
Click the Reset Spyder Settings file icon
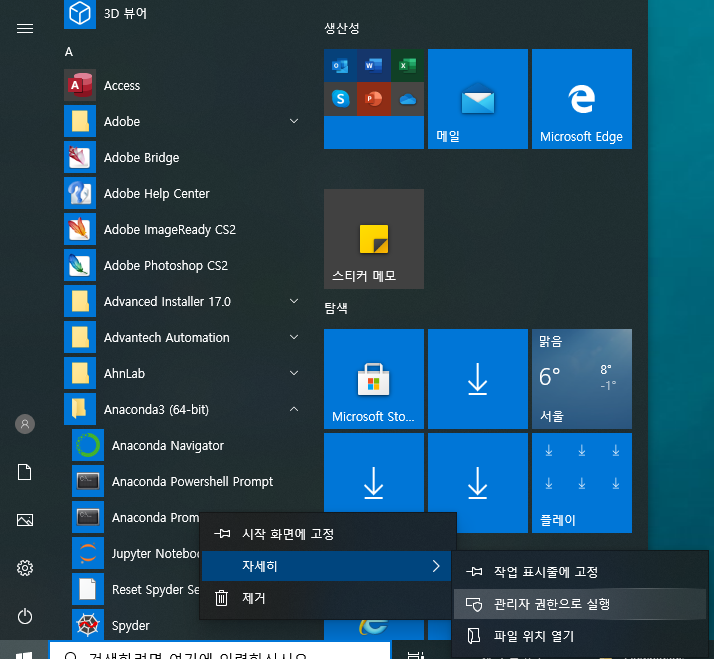point(88,589)
